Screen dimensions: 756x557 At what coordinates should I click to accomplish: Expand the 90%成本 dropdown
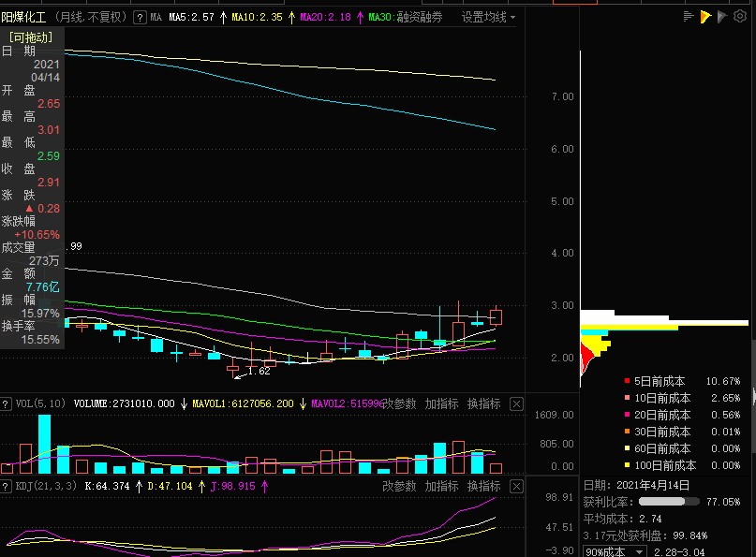click(615, 551)
